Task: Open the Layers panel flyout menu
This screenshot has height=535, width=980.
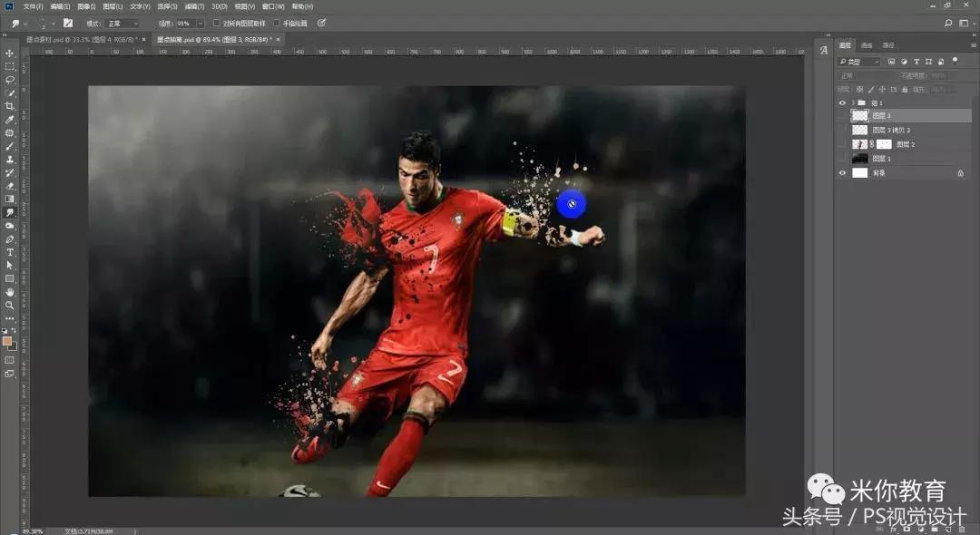Action: (974, 45)
